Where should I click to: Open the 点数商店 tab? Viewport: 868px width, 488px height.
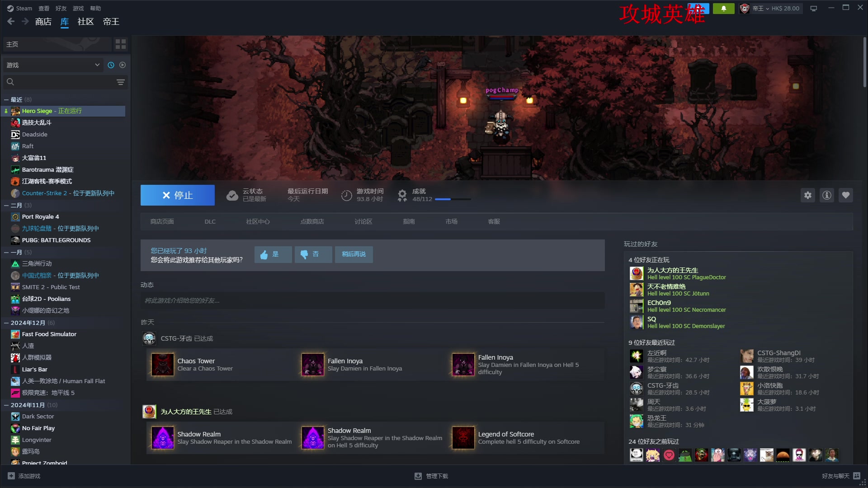[312, 221]
